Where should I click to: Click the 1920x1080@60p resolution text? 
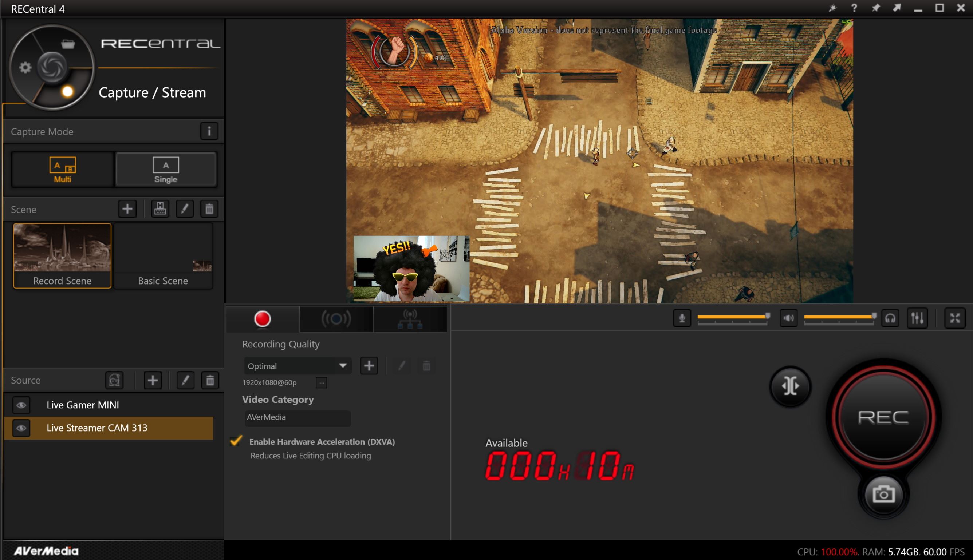[x=269, y=383]
